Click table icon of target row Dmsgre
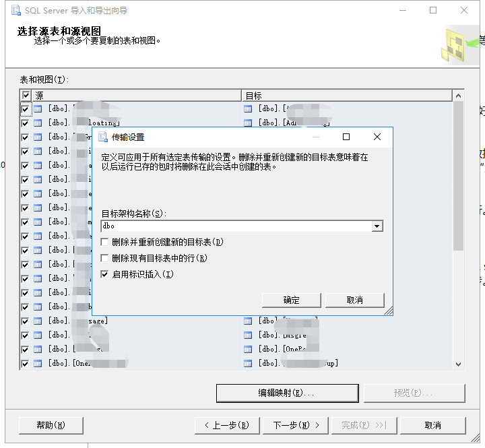 click(248, 335)
